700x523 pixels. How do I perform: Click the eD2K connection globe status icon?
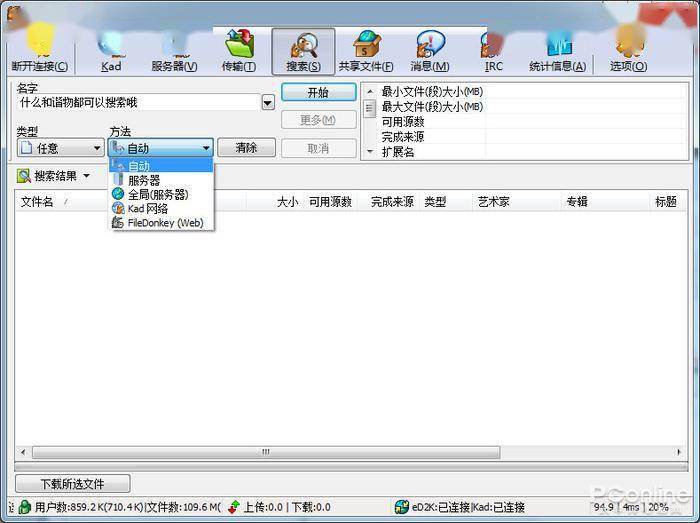click(x=401, y=507)
